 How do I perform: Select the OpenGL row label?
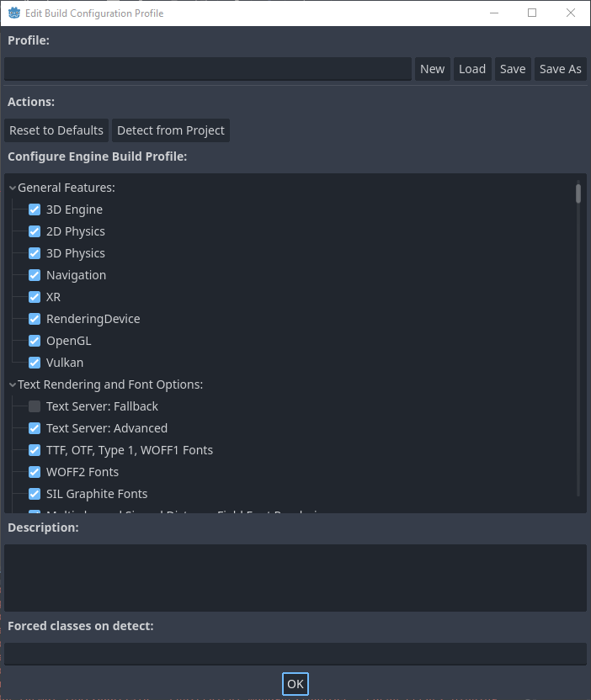click(69, 341)
